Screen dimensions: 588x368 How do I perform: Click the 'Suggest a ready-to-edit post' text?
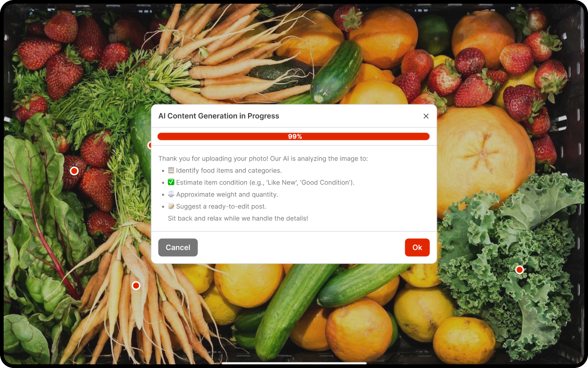click(221, 207)
